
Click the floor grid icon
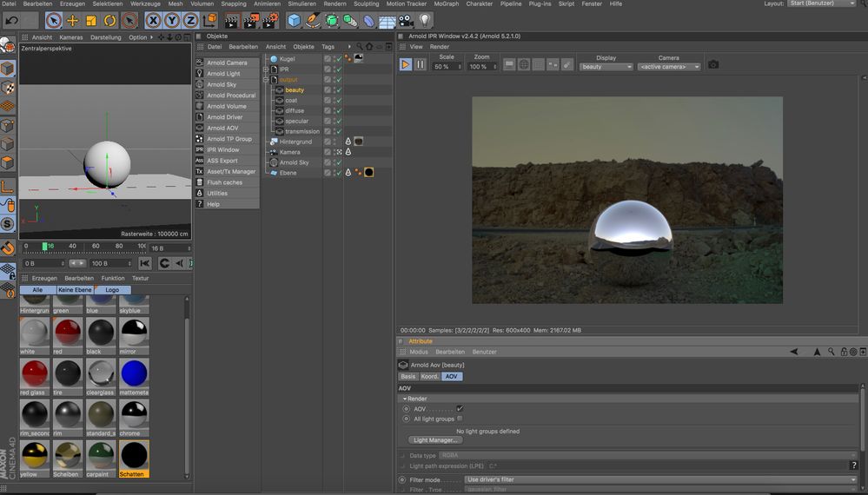(387, 21)
